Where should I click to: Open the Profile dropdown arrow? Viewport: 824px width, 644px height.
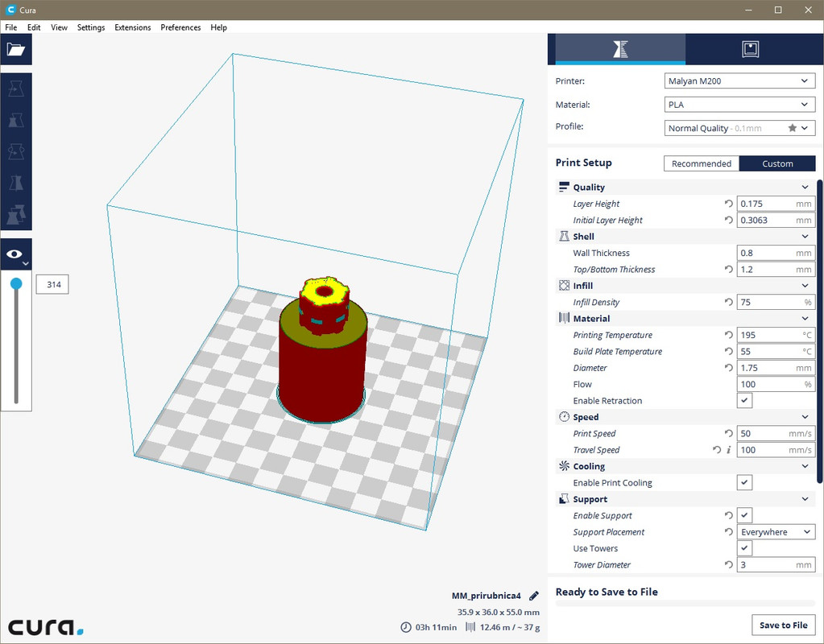pyautogui.click(x=805, y=128)
